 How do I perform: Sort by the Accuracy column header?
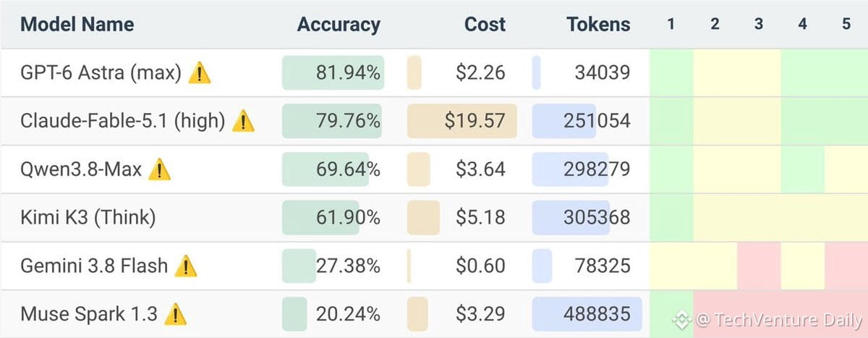(x=339, y=24)
